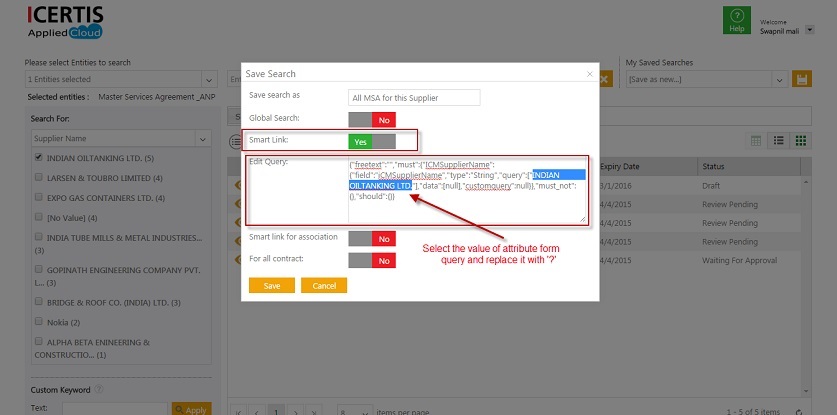Image resolution: width=837 pixels, height=415 pixels.
Task: Toggle the For all contract switch
Action: pos(371,260)
